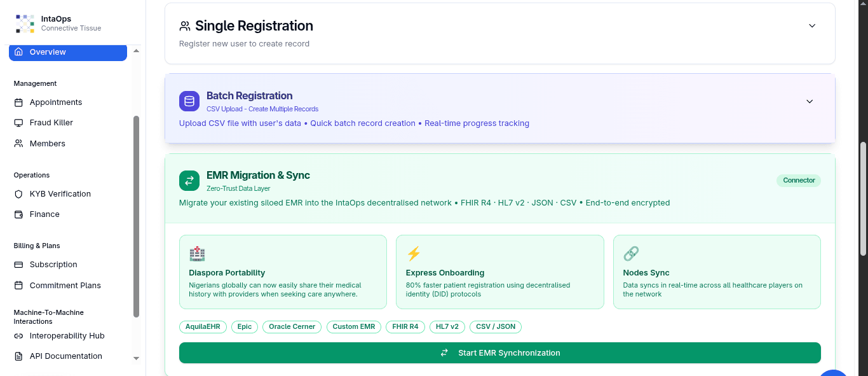Open the Overview menu item
The image size is (868, 376).
pos(67,52)
